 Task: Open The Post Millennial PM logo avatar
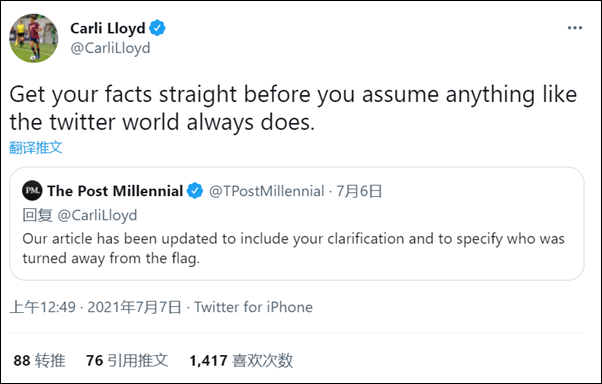(32, 190)
